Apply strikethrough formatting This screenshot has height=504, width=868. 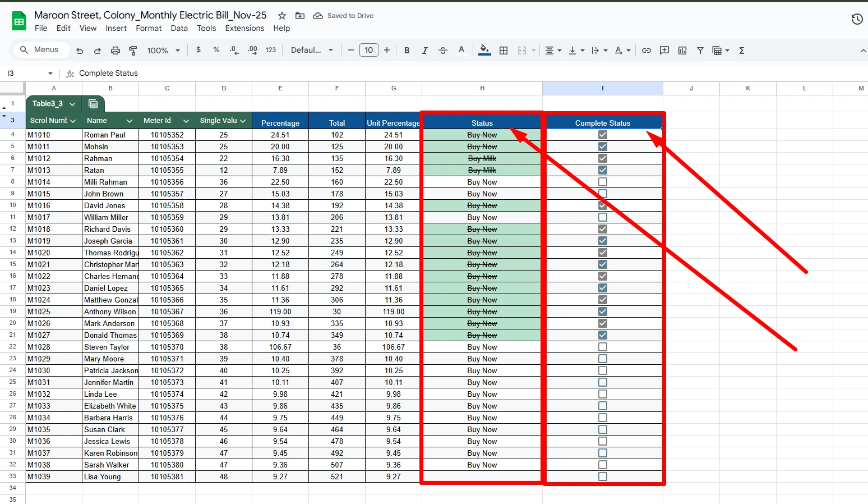(443, 50)
